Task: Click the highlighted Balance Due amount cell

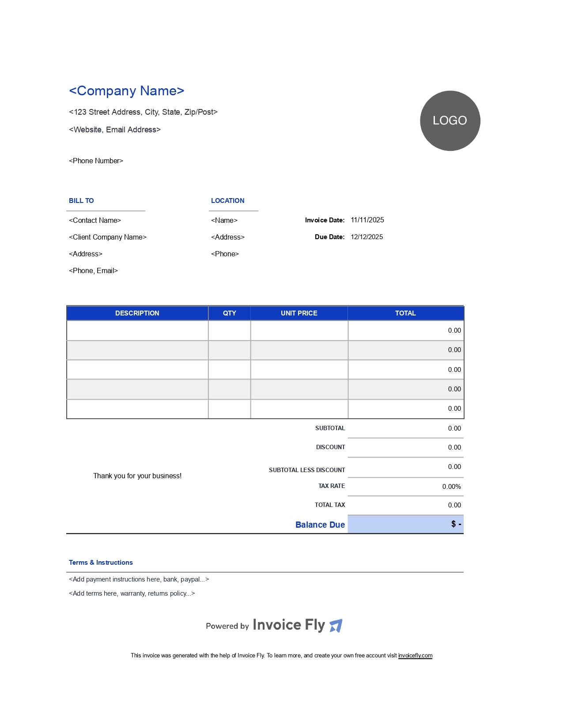Action: pos(405,524)
